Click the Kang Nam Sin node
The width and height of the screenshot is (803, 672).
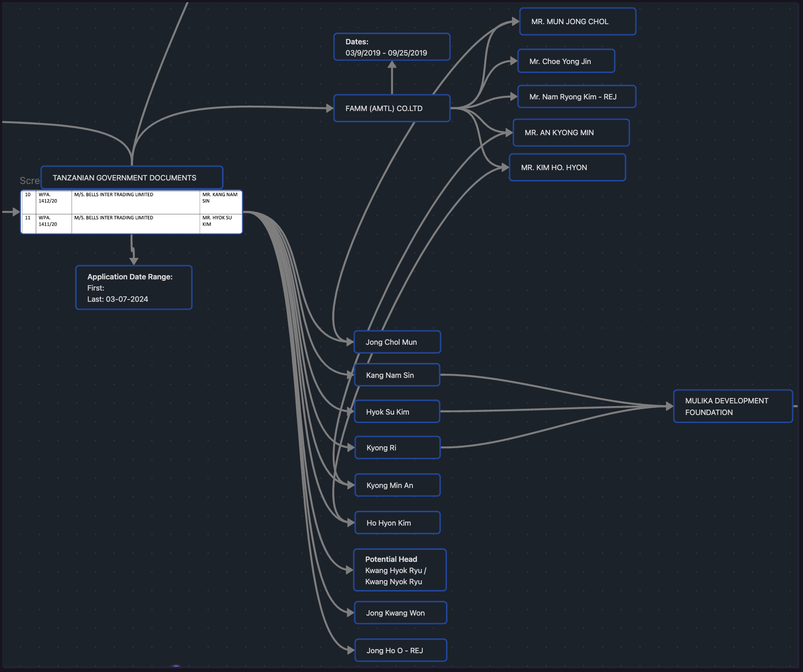tap(397, 375)
